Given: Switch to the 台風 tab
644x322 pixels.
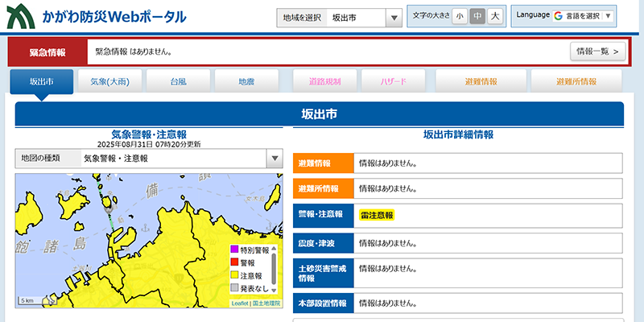Looking at the screenshot, I should click(178, 82).
